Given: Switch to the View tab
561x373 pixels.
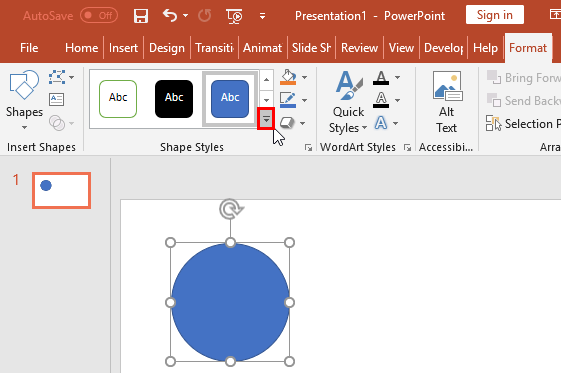Looking at the screenshot, I should 401,48.
